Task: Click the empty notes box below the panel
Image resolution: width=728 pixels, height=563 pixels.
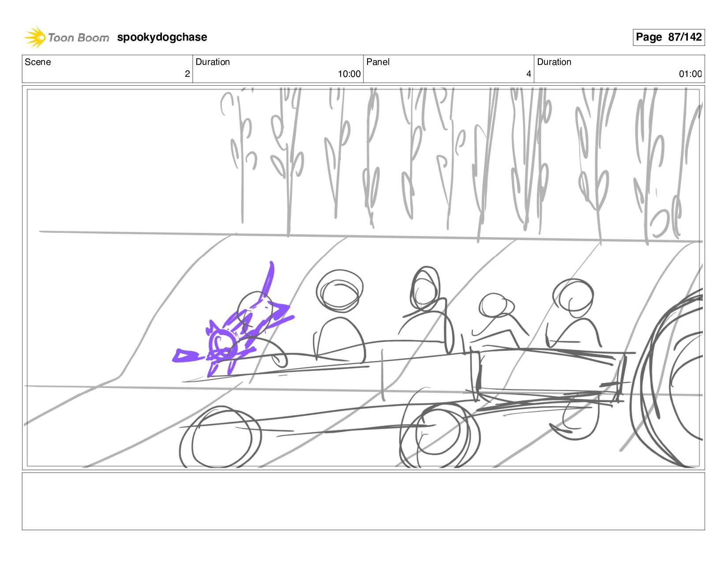Action: [363, 501]
